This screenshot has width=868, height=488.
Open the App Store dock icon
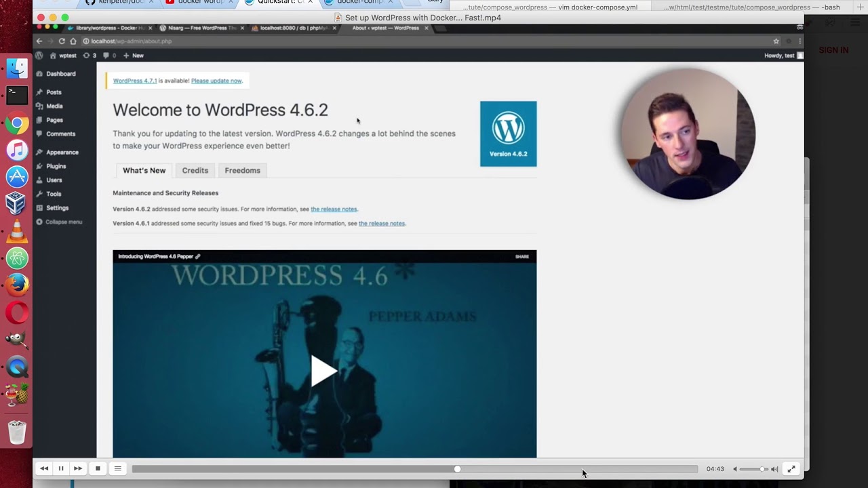coord(17,177)
